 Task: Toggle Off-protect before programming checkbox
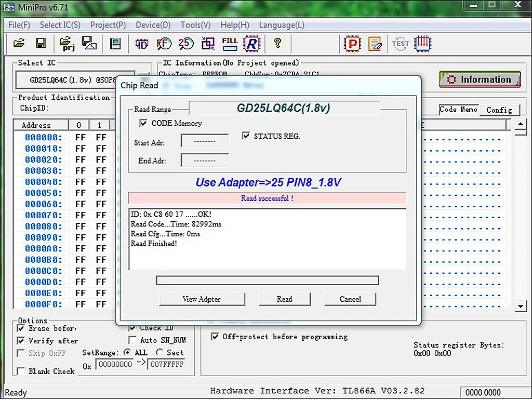click(215, 337)
